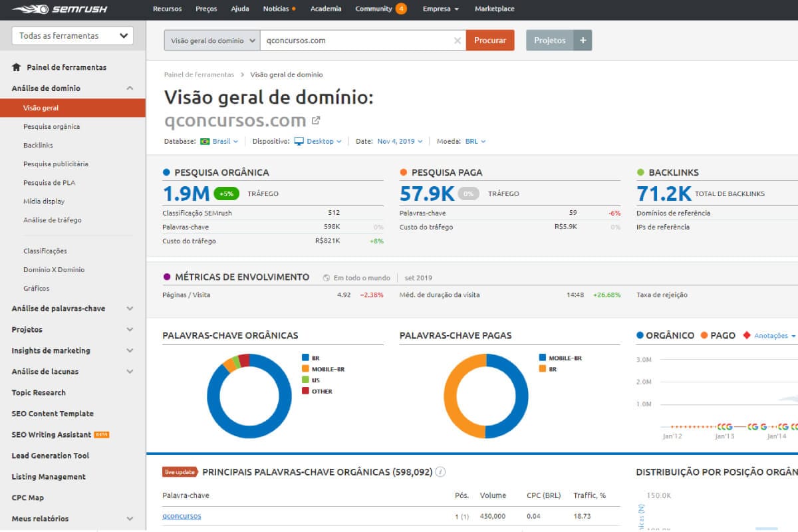This screenshot has width=798, height=532.
Task: Click the 57.9K paid traffic value
Action: tap(427, 194)
